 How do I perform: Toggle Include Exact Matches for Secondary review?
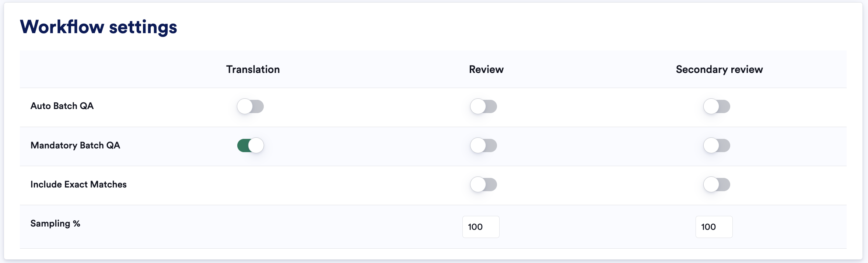pos(717,185)
